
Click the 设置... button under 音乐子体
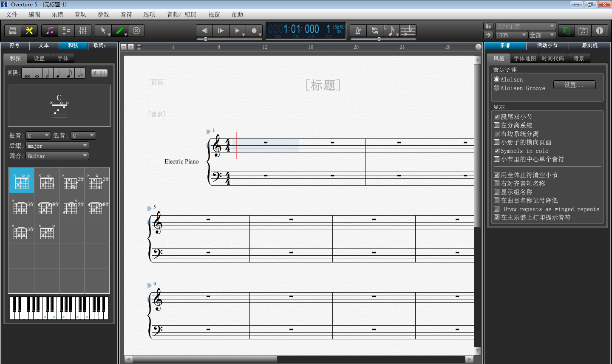tap(574, 85)
